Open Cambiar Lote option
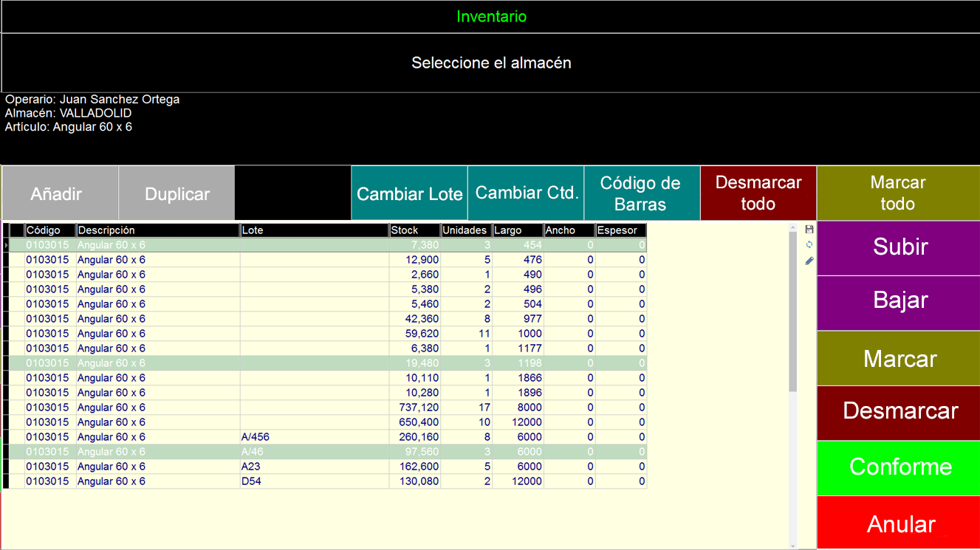This screenshot has height=550, width=980. pyautogui.click(x=410, y=194)
